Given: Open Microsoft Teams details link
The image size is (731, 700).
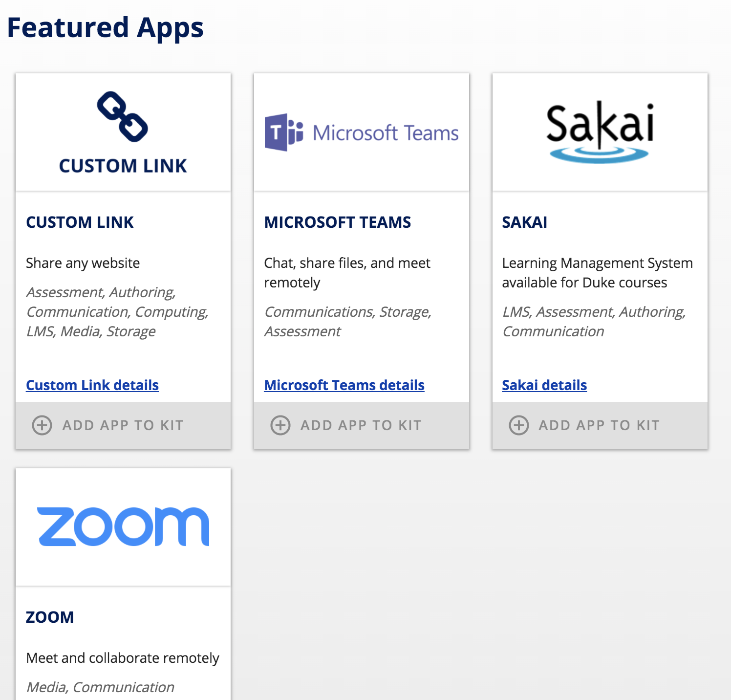Looking at the screenshot, I should click(x=344, y=385).
